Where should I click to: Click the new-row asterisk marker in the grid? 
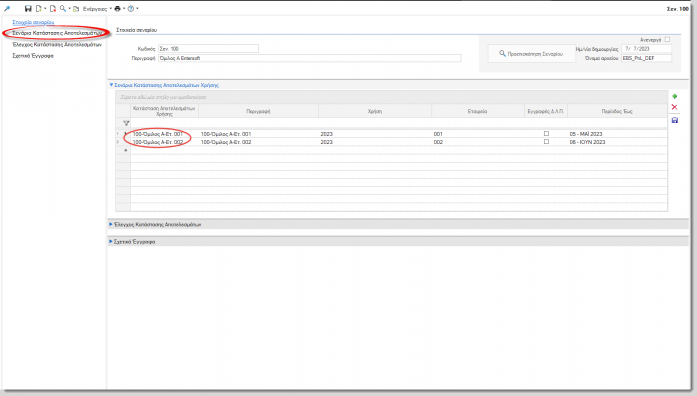[x=126, y=150]
